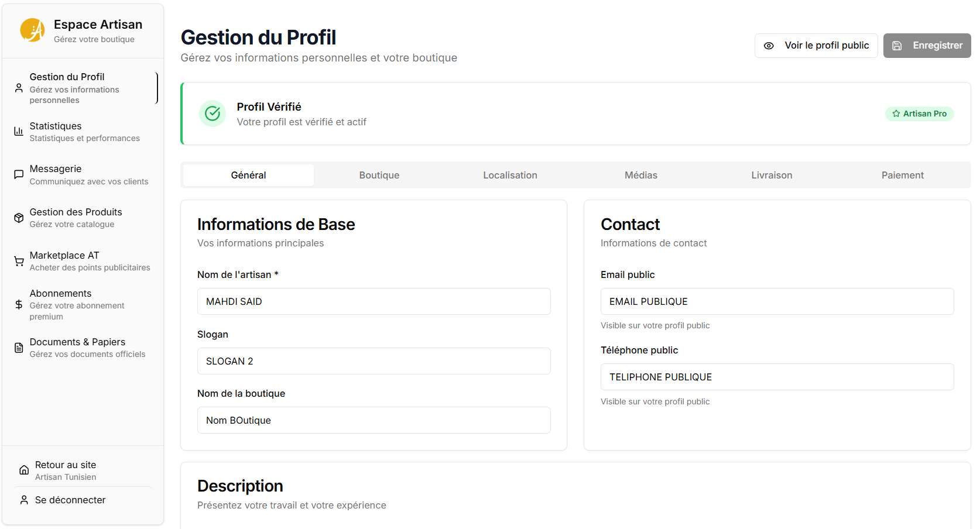980x529 pixels.
Task: Click the dollar icon for Abonnements
Action: 19,304
